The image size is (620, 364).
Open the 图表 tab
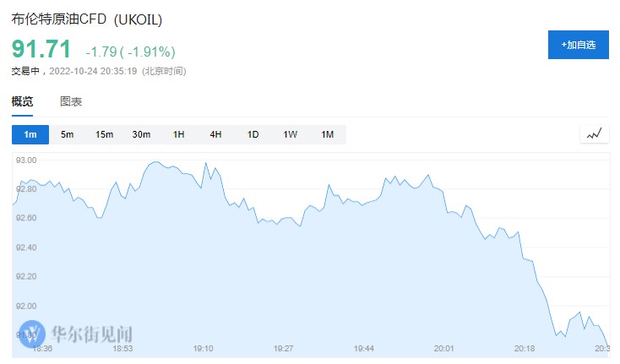[71, 102]
